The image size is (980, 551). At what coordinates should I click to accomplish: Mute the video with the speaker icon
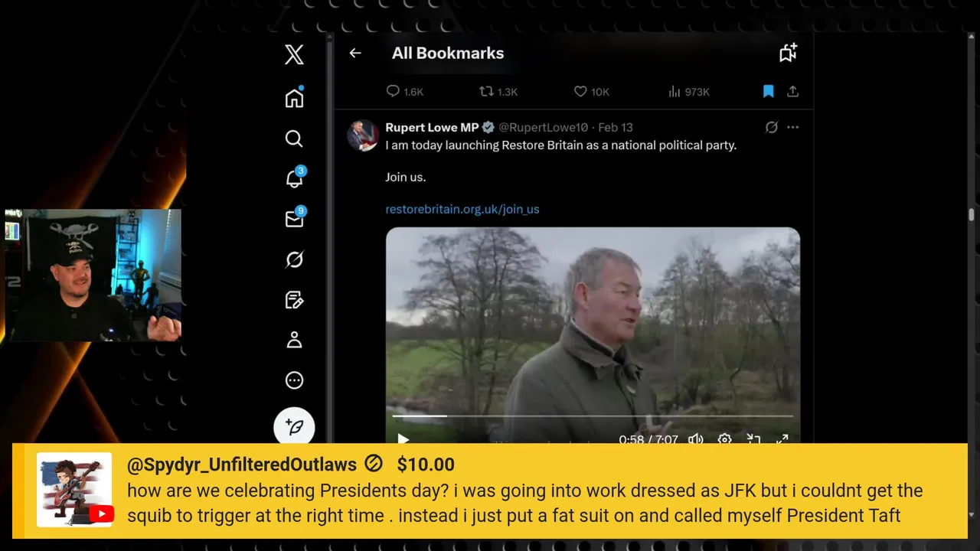pyautogui.click(x=695, y=439)
